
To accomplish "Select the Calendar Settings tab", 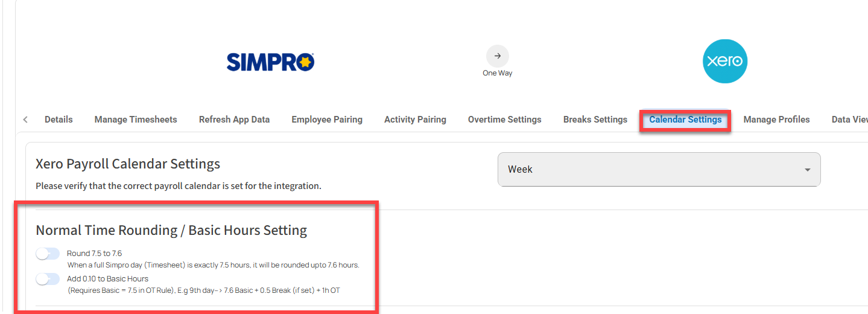I will tap(685, 120).
